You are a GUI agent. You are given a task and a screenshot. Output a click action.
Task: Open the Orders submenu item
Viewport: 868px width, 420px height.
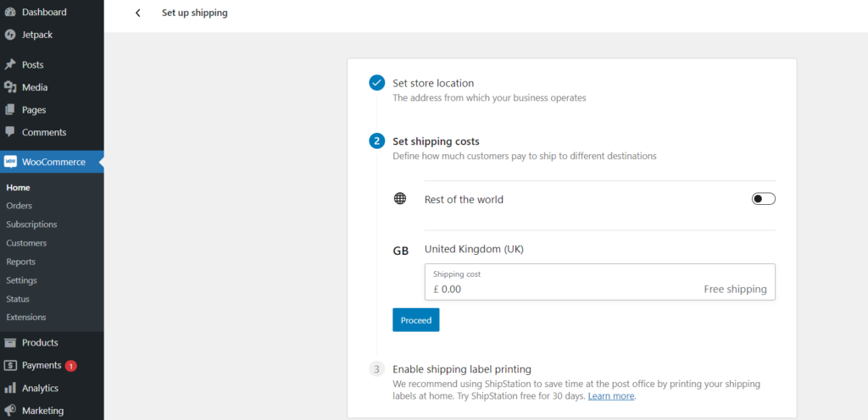coord(19,206)
